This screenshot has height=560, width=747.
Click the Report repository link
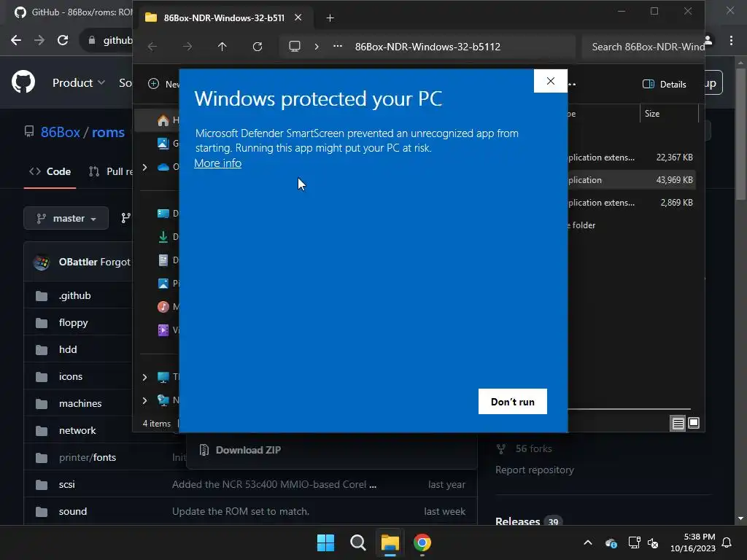tap(535, 470)
